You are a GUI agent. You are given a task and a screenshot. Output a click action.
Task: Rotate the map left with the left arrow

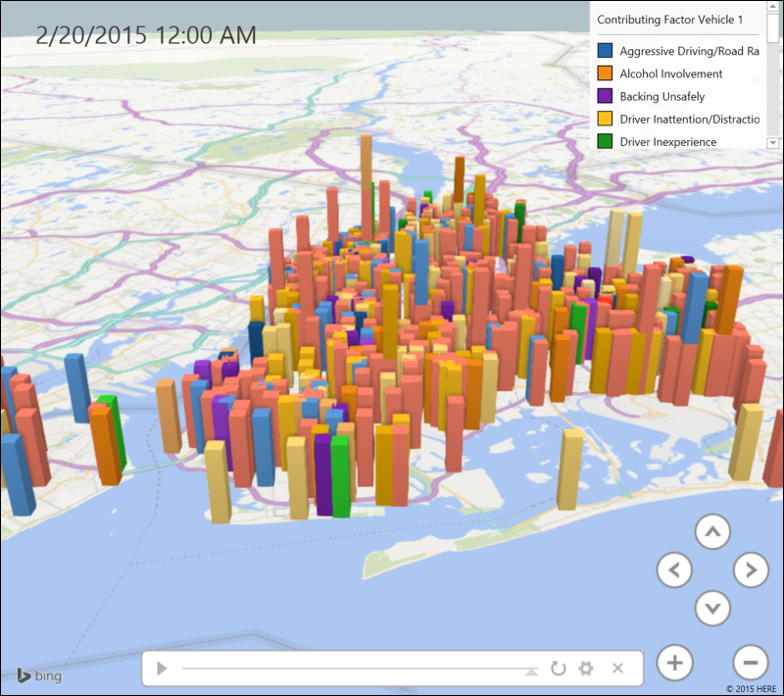click(x=674, y=570)
